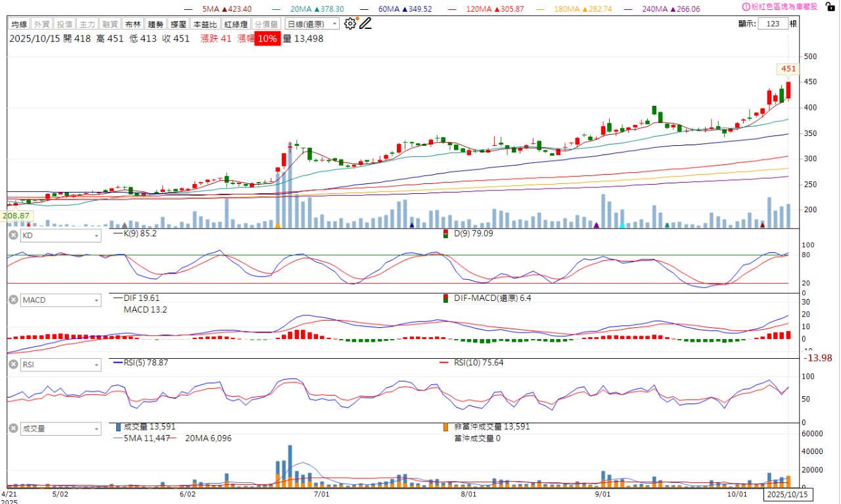Click the 顯示 candle count input field
This screenshot has width=841, height=504.
point(772,24)
